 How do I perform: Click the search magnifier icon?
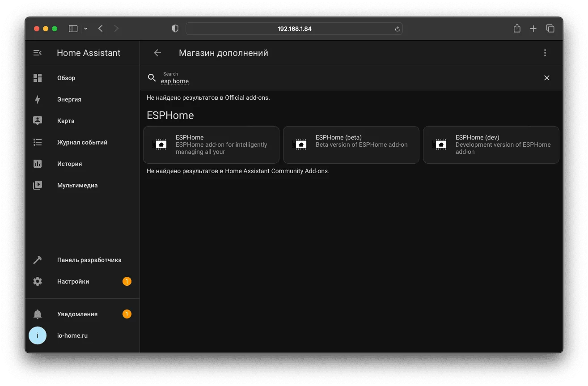pyautogui.click(x=152, y=78)
